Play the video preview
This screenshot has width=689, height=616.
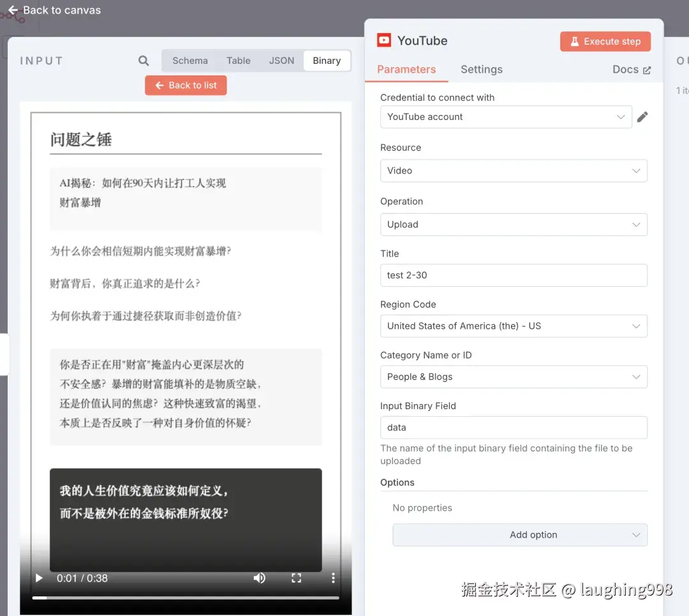tap(38, 578)
